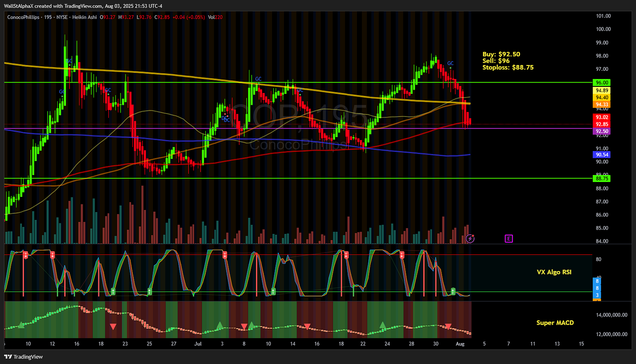Click the red MACD down triangle near Aug 1

(x=448, y=326)
